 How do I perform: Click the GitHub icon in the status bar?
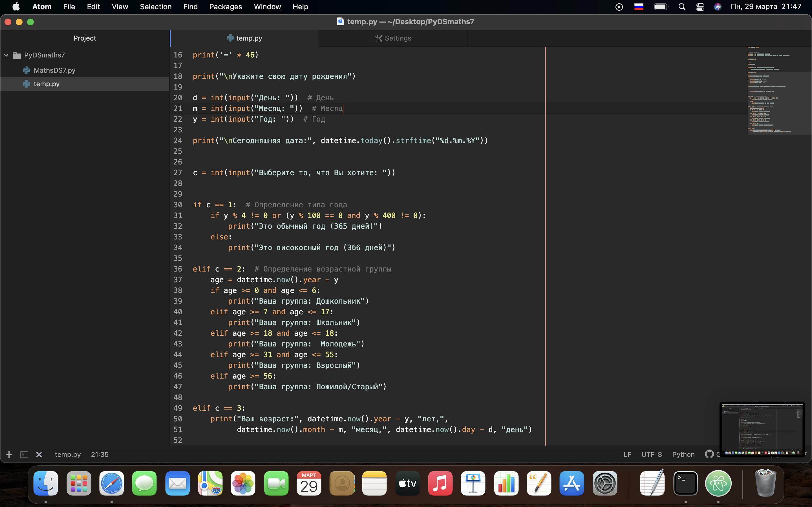709,454
